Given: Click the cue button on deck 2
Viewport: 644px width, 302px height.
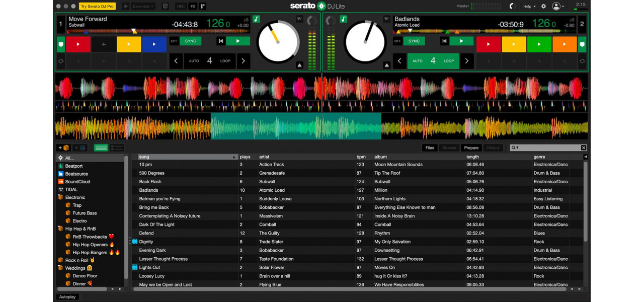Looking at the screenshot, I should point(444,41).
